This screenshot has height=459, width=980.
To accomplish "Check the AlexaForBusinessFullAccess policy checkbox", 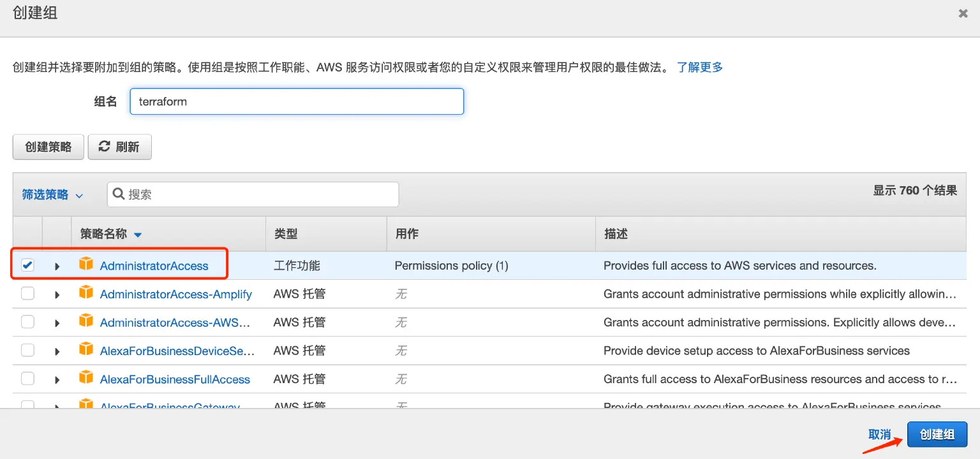I will [27, 379].
